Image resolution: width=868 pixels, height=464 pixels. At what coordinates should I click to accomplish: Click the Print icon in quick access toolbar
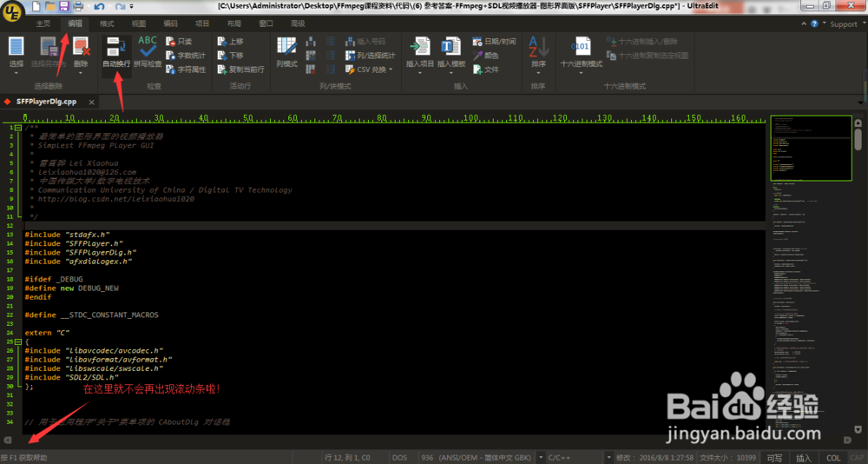[78, 7]
